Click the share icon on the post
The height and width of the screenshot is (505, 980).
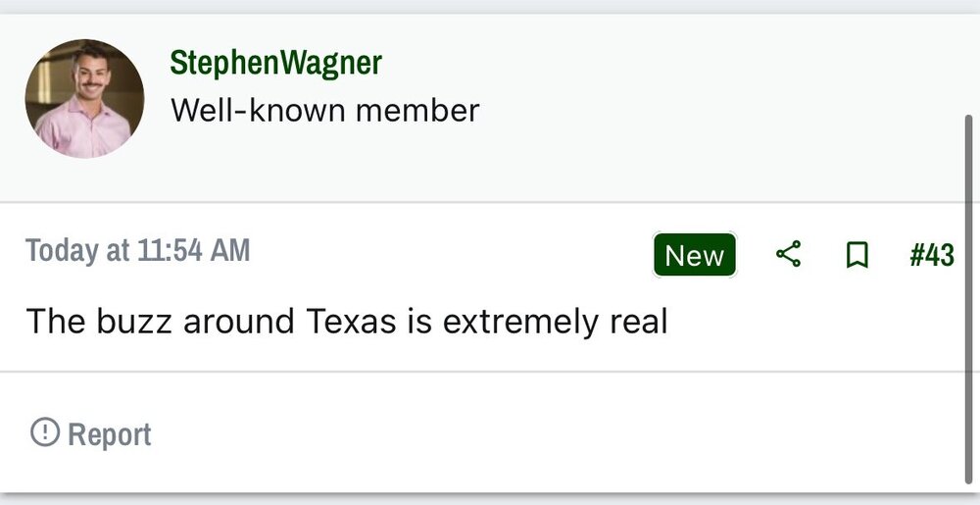(788, 256)
